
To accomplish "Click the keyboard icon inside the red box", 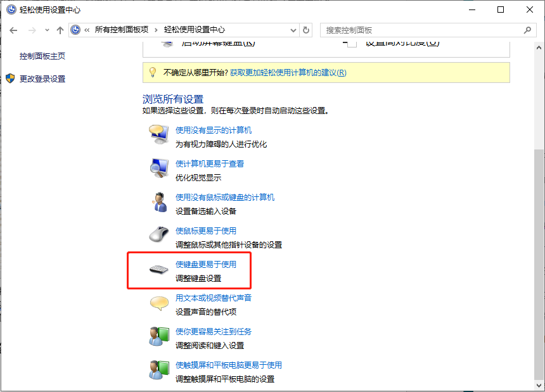I will 157,269.
